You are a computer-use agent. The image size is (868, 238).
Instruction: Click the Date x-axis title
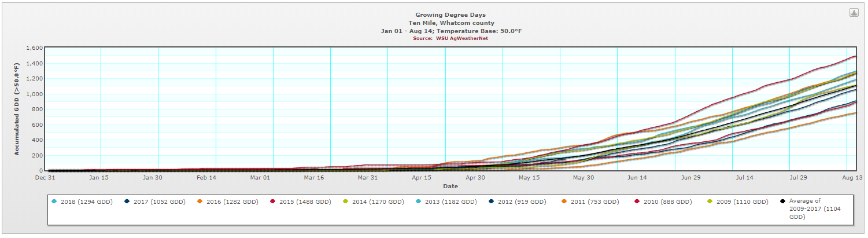coord(450,186)
